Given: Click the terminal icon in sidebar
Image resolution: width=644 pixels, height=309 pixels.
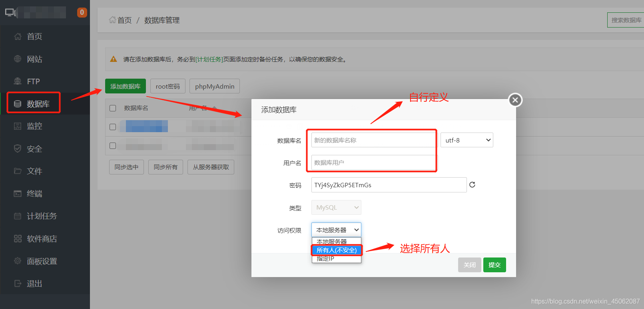Looking at the screenshot, I should click(18, 194).
